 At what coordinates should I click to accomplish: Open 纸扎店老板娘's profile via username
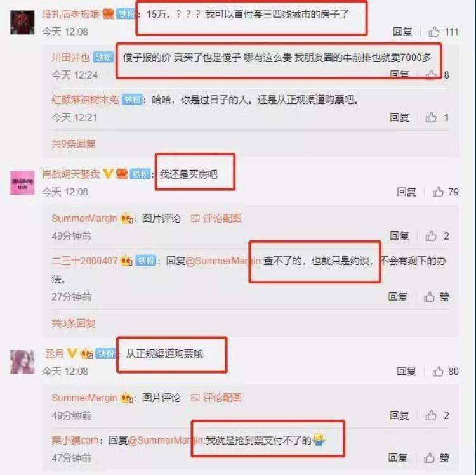[x=70, y=14]
